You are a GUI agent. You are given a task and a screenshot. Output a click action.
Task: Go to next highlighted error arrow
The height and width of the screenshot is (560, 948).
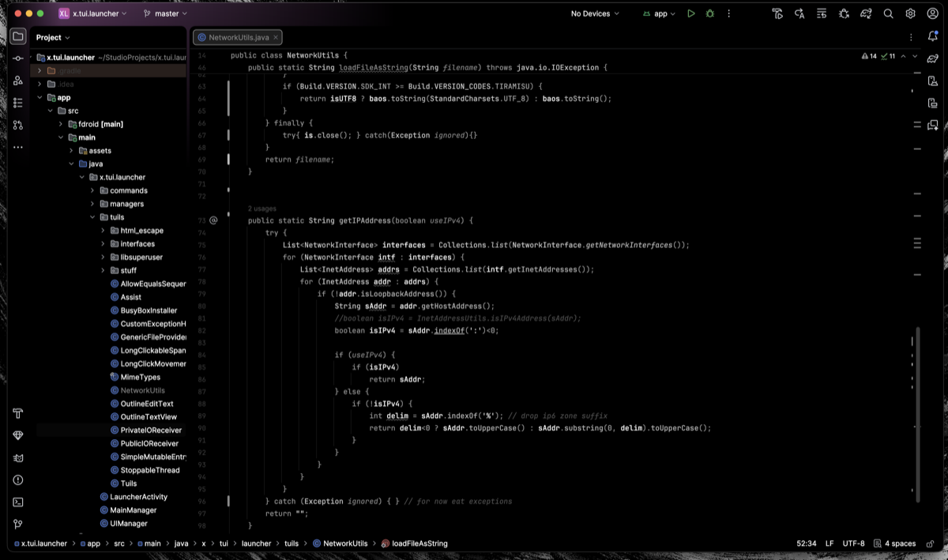[x=915, y=56]
